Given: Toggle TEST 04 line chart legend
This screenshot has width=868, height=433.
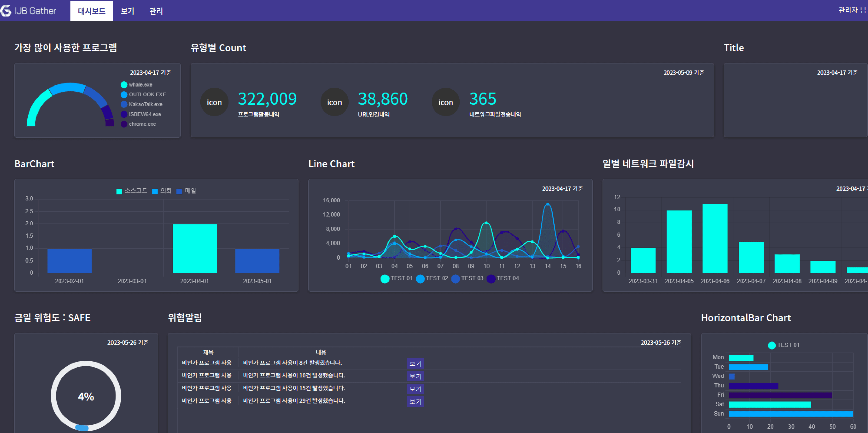Looking at the screenshot, I should tap(503, 279).
